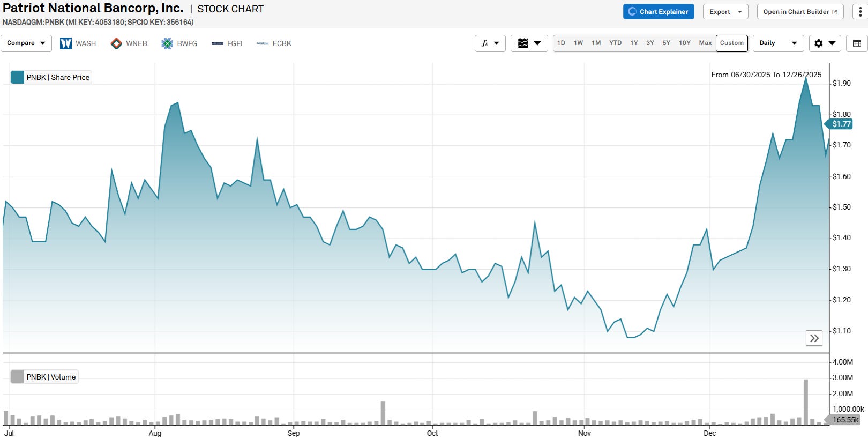
Task: Add ECBK ticker to comparison
Action: 282,43
